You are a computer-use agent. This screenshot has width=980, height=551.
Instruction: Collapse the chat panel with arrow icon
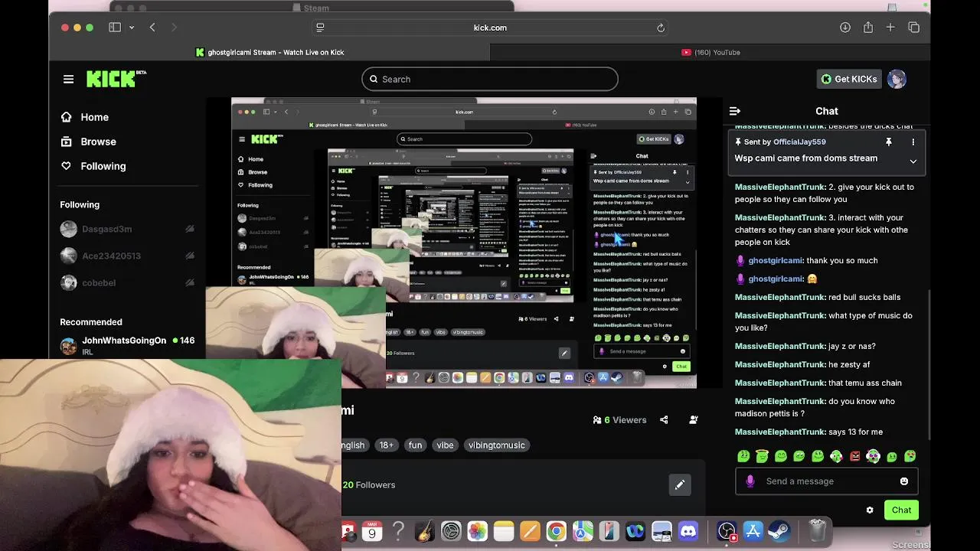point(734,111)
